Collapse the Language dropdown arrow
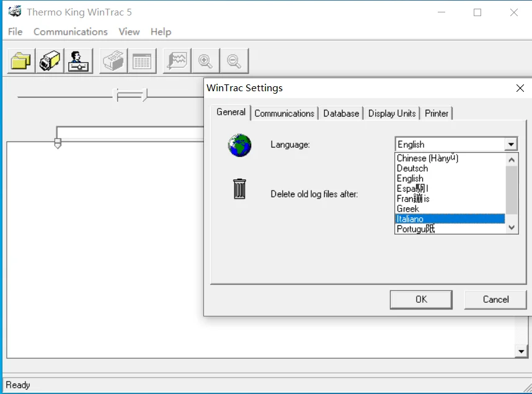This screenshot has height=394, width=532. click(x=511, y=145)
